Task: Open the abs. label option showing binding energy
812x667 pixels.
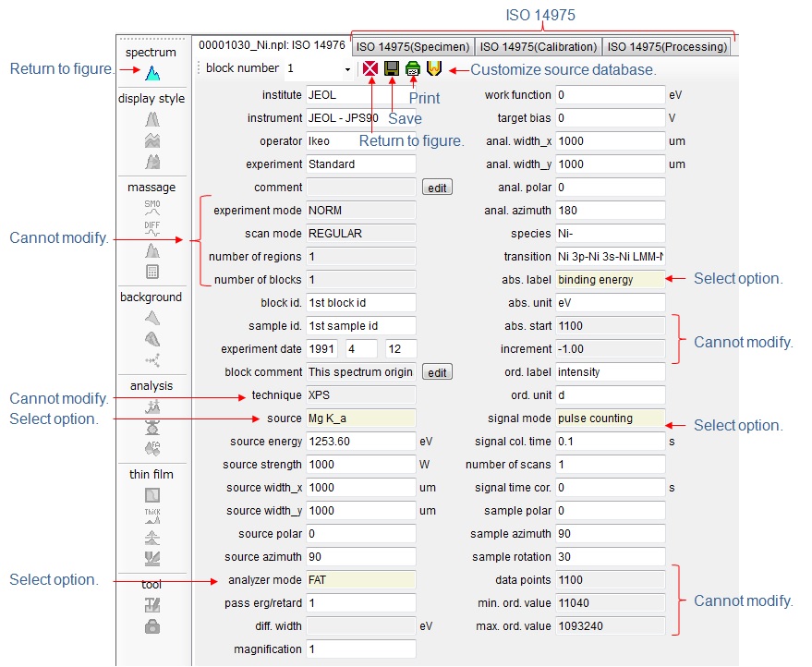Action: click(x=610, y=280)
